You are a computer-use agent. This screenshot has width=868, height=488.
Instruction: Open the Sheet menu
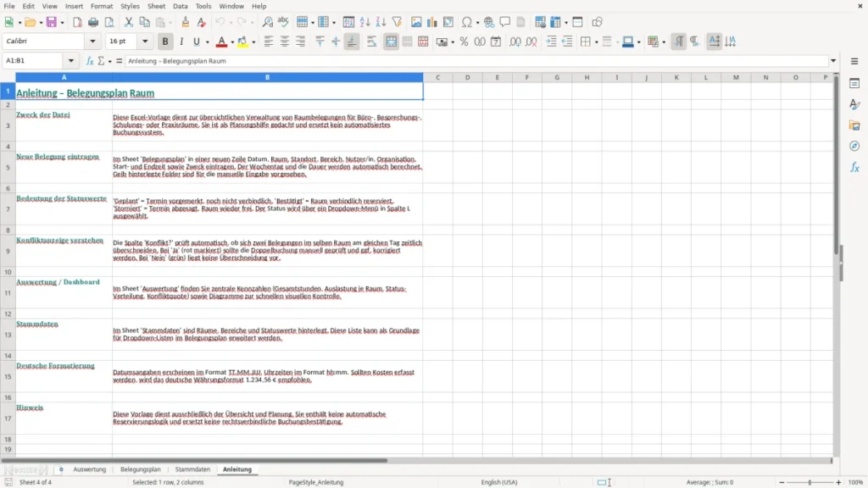(x=156, y=6)
